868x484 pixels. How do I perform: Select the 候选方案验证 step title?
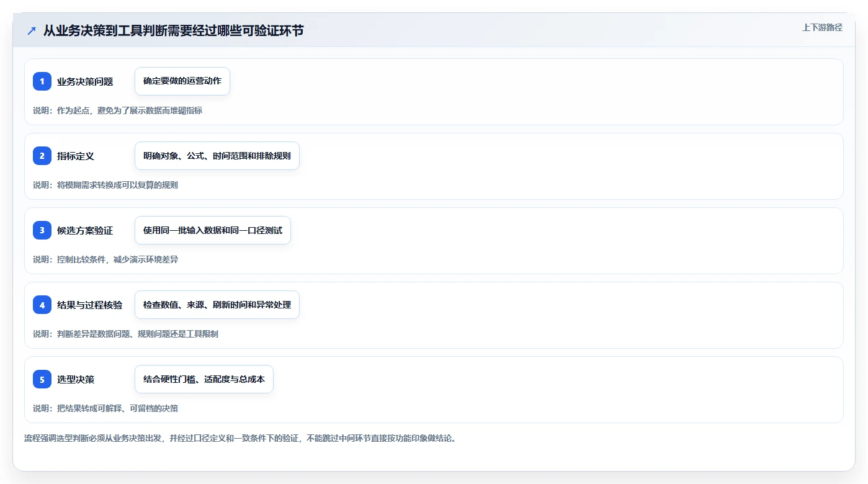[85, 230]
